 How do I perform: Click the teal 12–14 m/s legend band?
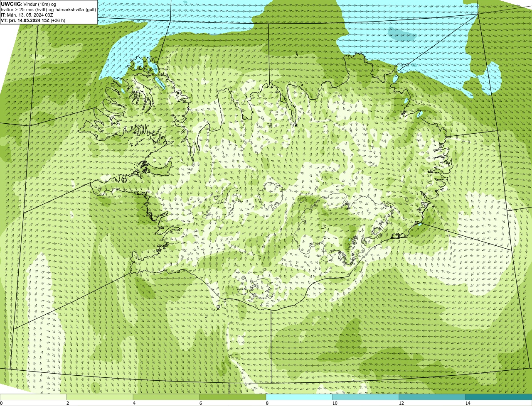pyautogui.click(x=432, y=397)
